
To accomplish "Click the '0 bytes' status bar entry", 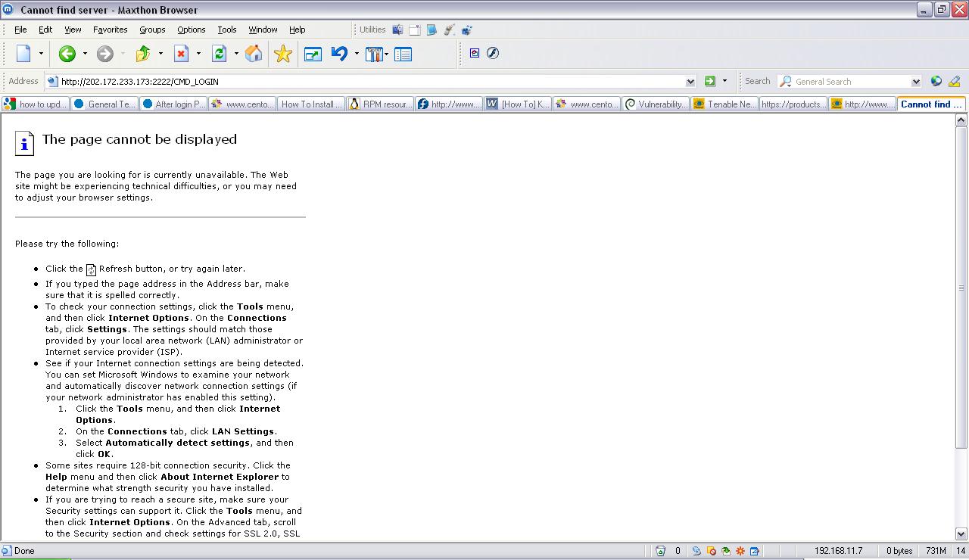I will [899, 551].
